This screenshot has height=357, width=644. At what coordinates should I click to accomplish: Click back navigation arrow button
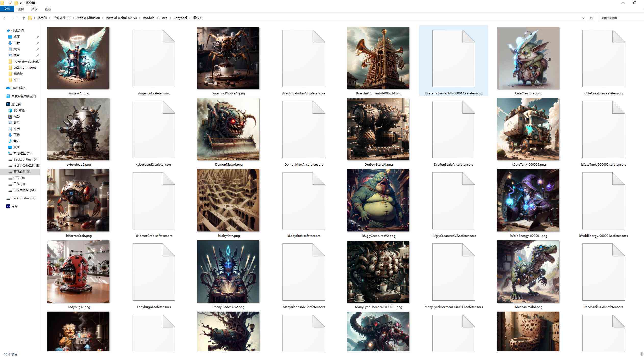tap(5, 18)
